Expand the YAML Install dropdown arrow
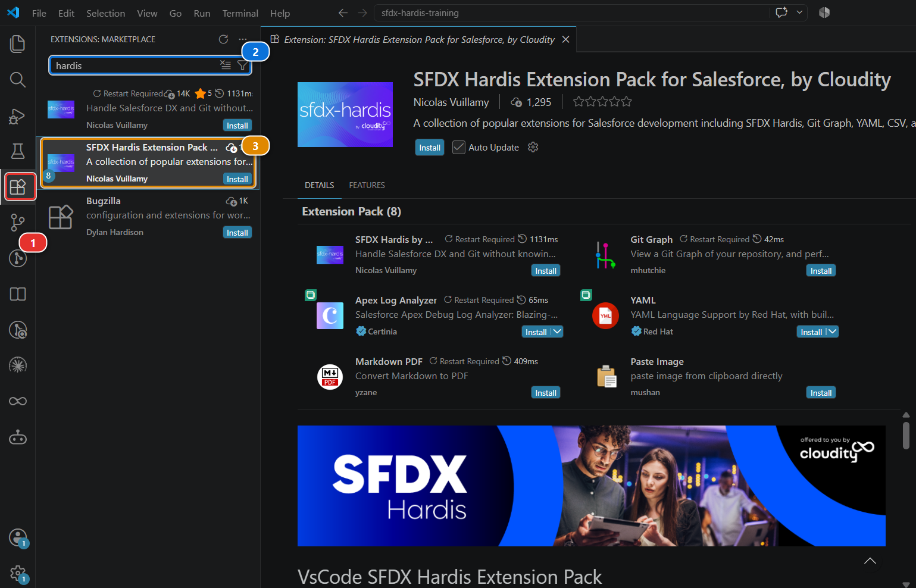The width and height of the screenshot is (916, 588). 832,331
